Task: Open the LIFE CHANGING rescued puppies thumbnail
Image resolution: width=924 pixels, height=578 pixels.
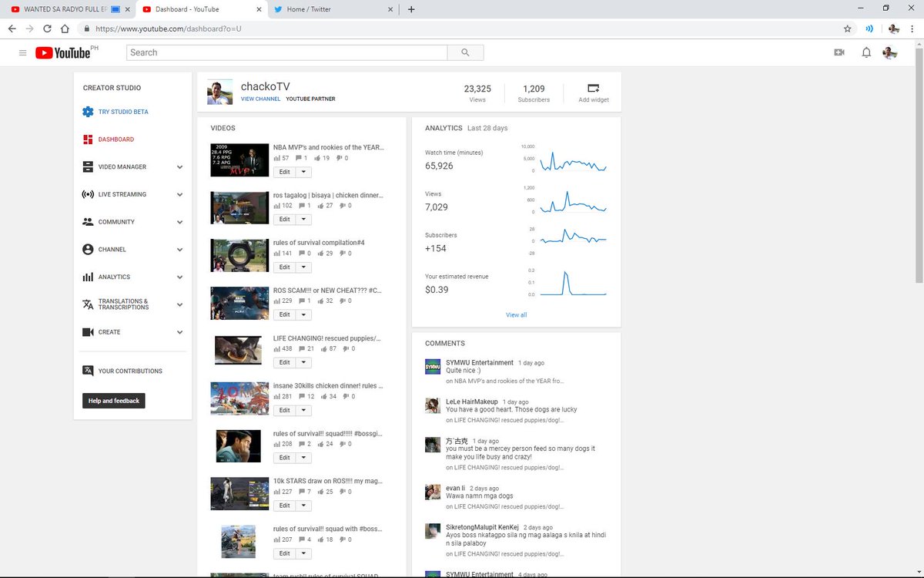Action: click(x=239, y=350)
